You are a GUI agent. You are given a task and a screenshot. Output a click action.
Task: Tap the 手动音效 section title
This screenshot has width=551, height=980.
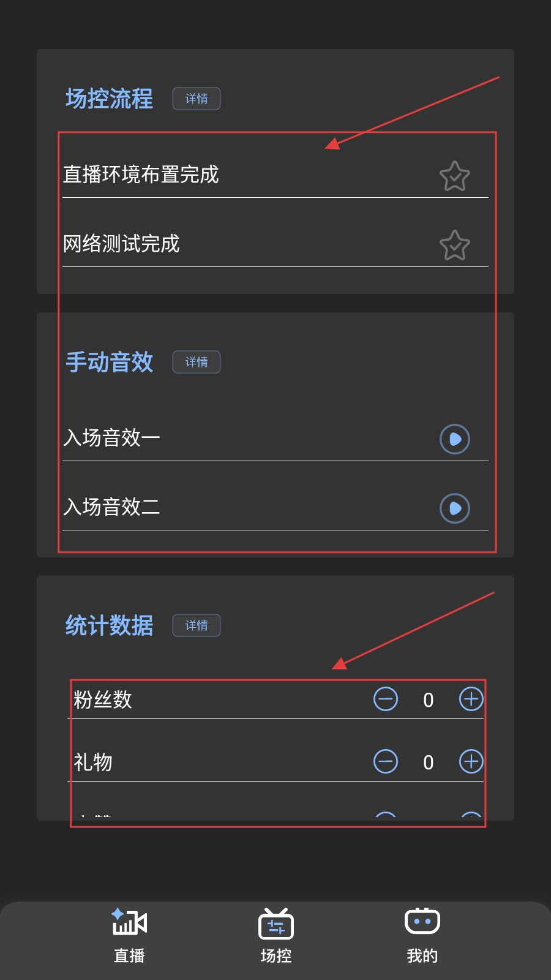click(109, 362)
